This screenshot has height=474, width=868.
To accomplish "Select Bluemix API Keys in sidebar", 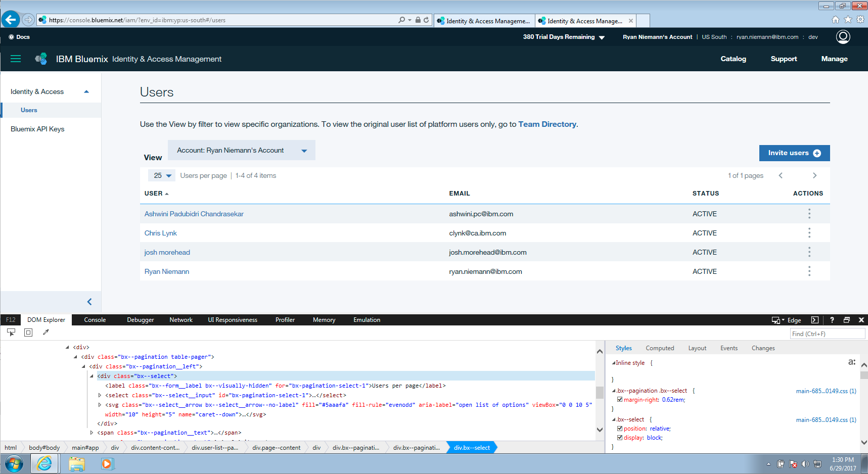I will [37, 129].
